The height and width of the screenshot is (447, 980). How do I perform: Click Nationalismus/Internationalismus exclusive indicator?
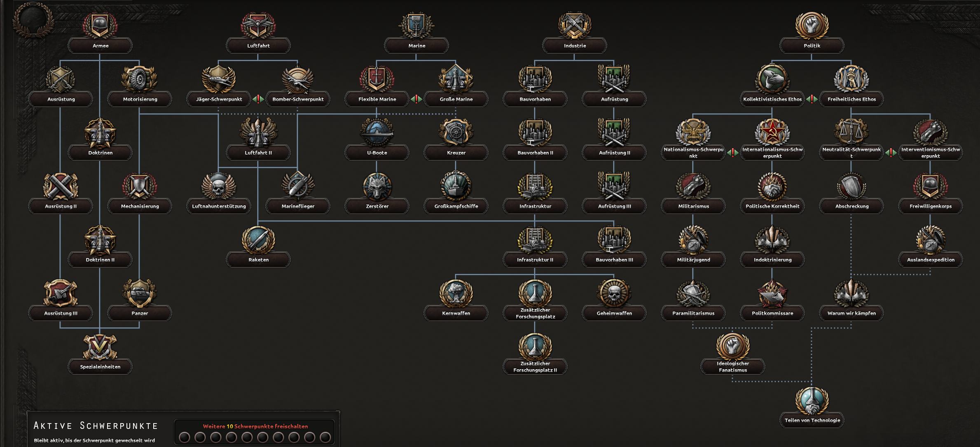click(x=733, y=153)
